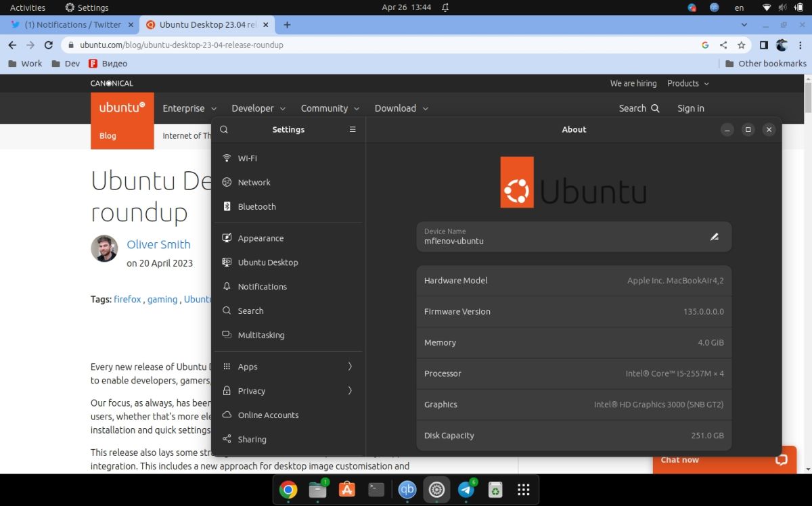Click the Device Name field in About

pyautogui.click(x=574, y=237)
